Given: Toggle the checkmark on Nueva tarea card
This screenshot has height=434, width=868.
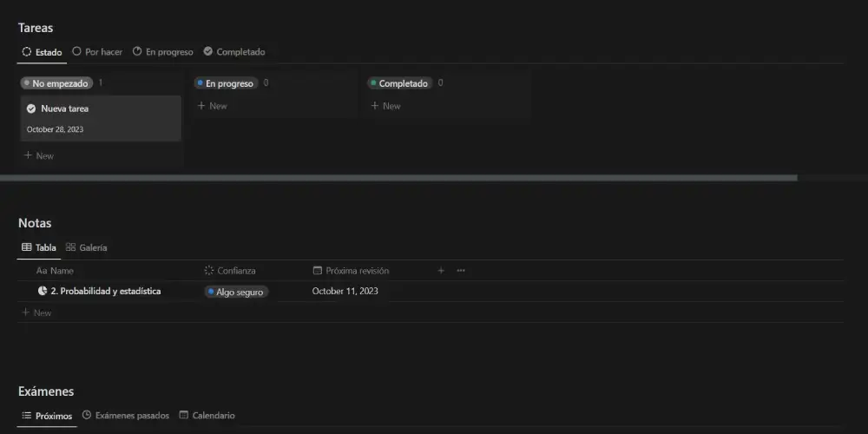Looking at the screenshot, I should (31, 108).
